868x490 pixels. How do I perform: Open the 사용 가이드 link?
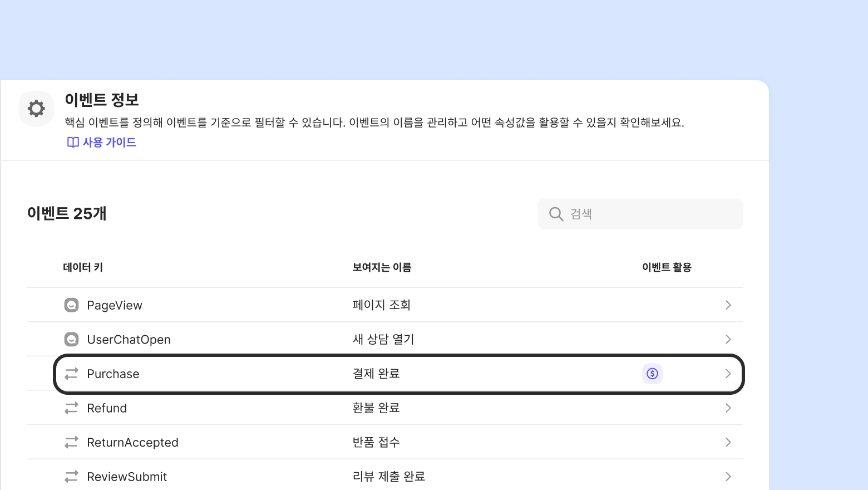(109, 143)
